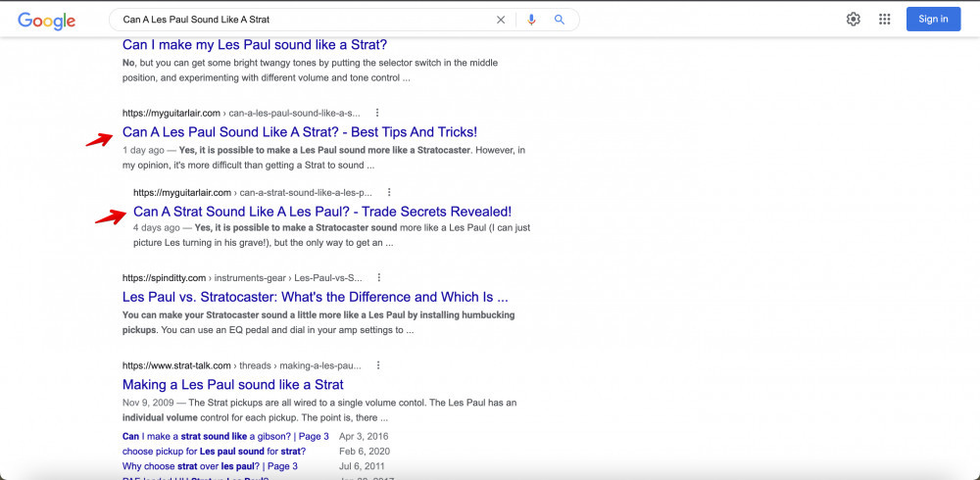Viewport: 980px width, 480px height.
Task: Open sitelink 'Why choose strat over les paul? | Page 3'
Action: tap(210, 466)
